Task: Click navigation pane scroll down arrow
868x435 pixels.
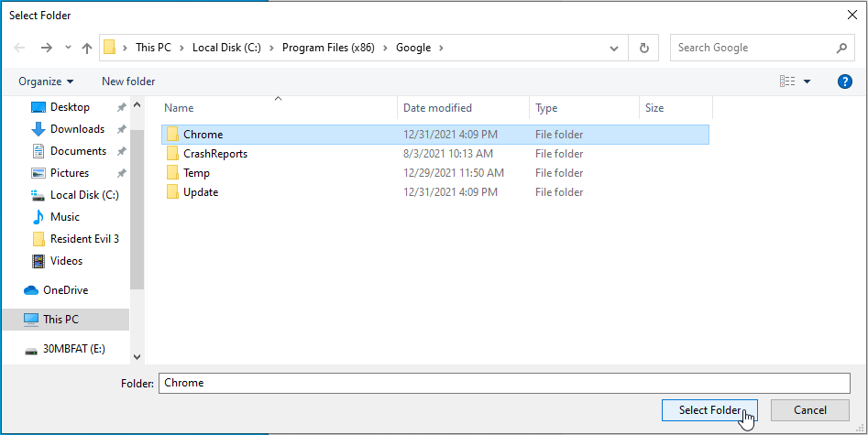Action: pyautogui.click(x=137, y=357)
